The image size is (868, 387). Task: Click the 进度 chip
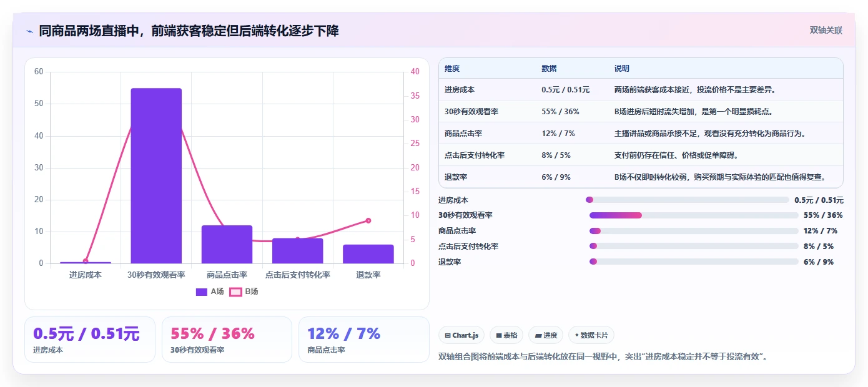pos(546,335)
